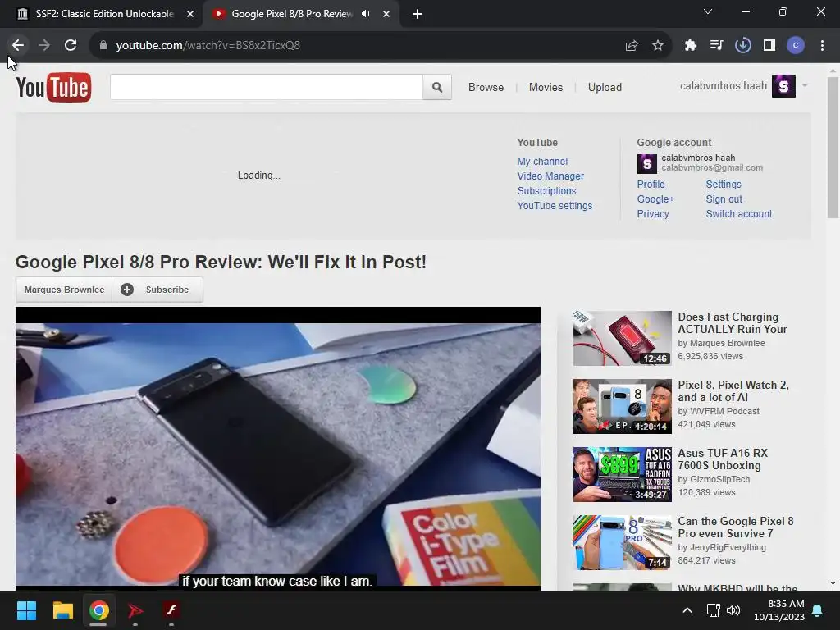Open Pixel 8, Pixel Watch 2 thumbnail
This screenshot has width=840, height=630.
click(622, 406)
